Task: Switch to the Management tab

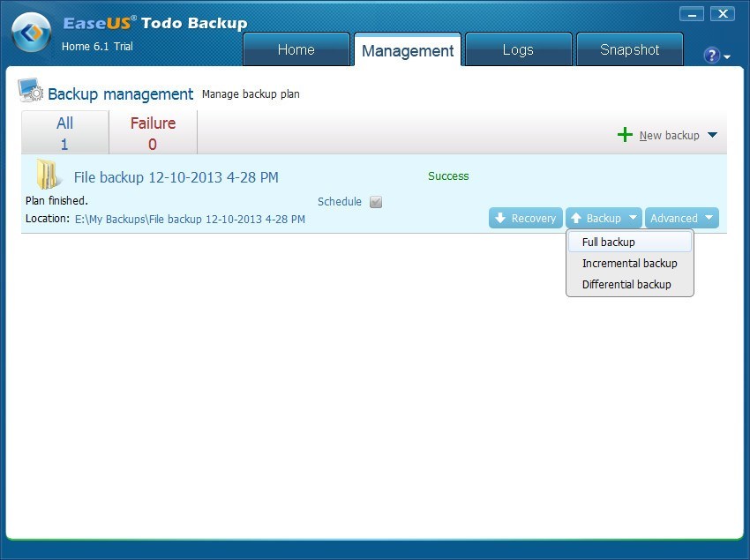Action: 408,50
